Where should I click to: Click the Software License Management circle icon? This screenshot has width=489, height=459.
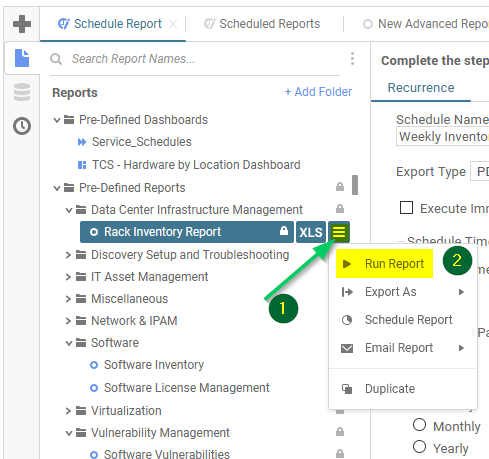tap(94, 388)
